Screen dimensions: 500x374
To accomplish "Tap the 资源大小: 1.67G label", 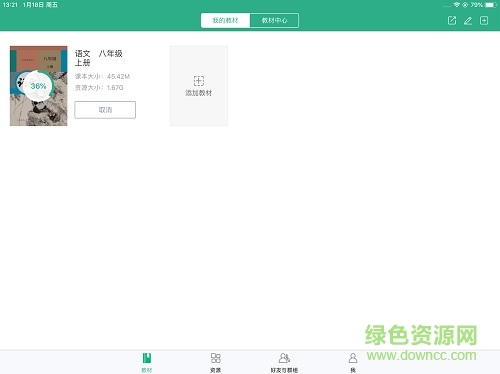I will pos(99,88).
